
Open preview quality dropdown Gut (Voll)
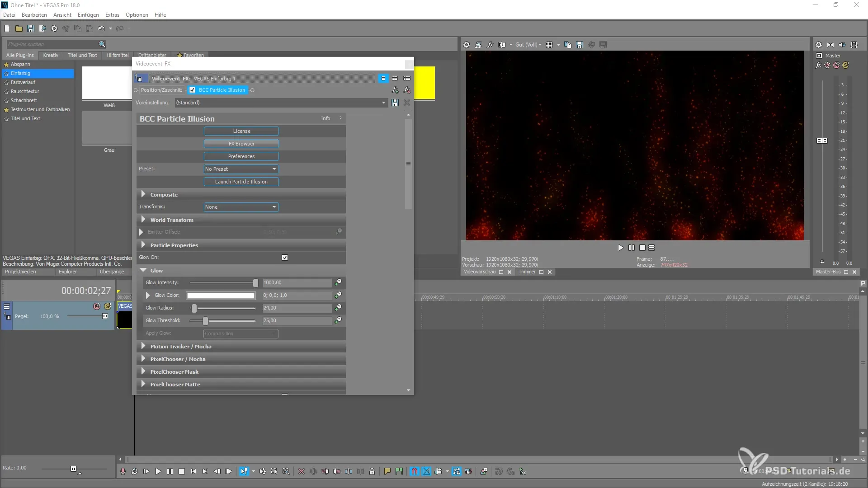528,45
